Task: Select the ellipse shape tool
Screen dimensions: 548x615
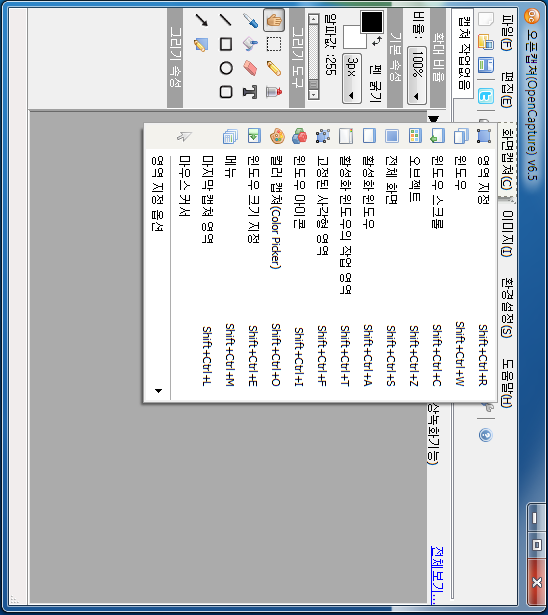Action: 226,68
